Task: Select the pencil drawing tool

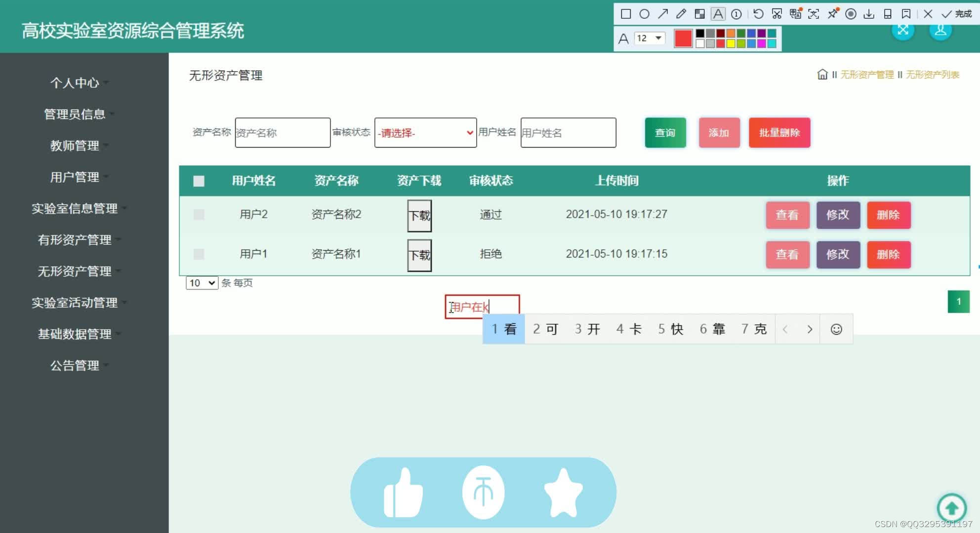Action: pyautogui.click(x=681, y=14)
